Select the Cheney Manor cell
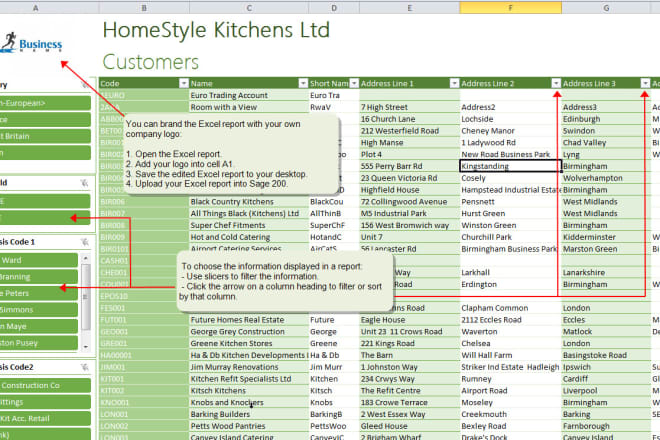 (x=511, y=131)
